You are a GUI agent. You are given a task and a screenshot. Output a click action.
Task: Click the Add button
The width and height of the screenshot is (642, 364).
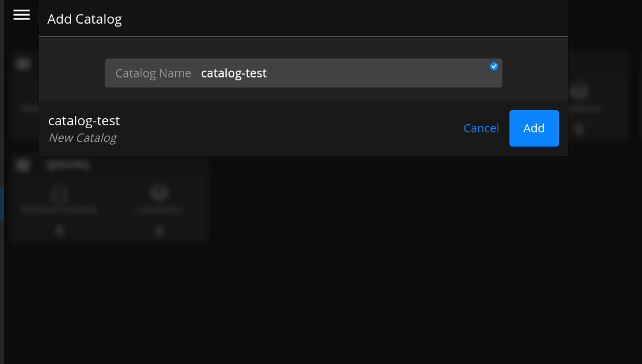coord(534,128)
